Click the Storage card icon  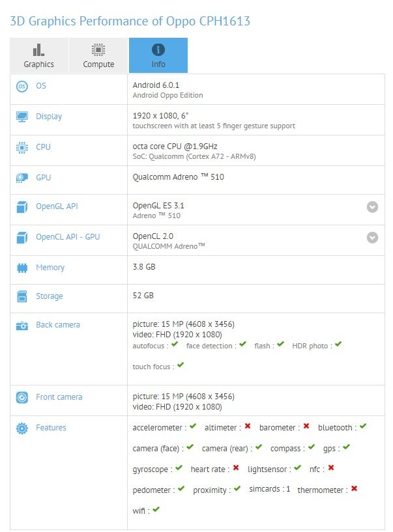pos(22,296)
